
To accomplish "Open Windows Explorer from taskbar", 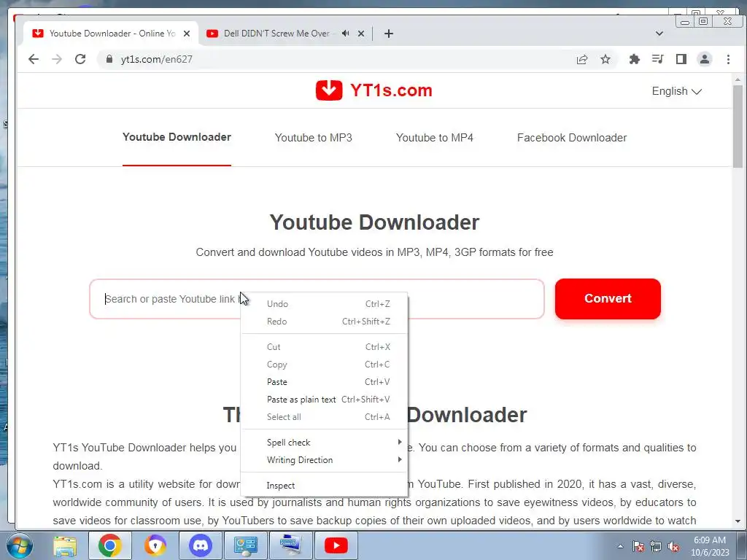I will [x=65, y=545].
